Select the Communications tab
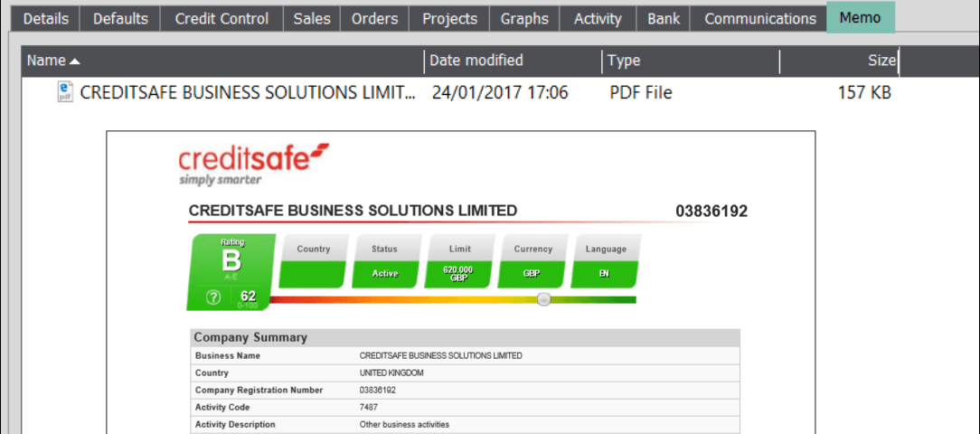 [x=760, y=19]
